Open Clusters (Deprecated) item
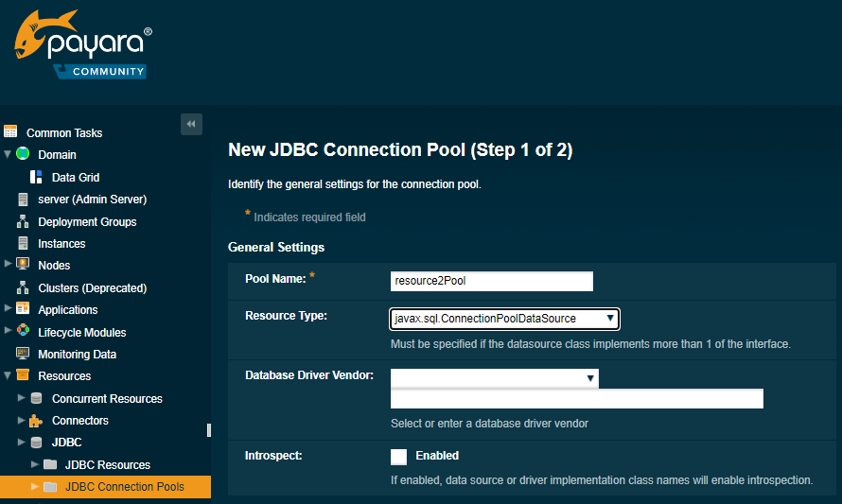 click(x=92, y=287)
